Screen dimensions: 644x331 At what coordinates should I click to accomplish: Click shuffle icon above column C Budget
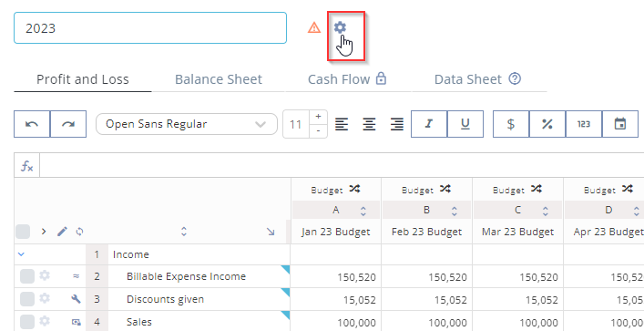coord(537,189)
